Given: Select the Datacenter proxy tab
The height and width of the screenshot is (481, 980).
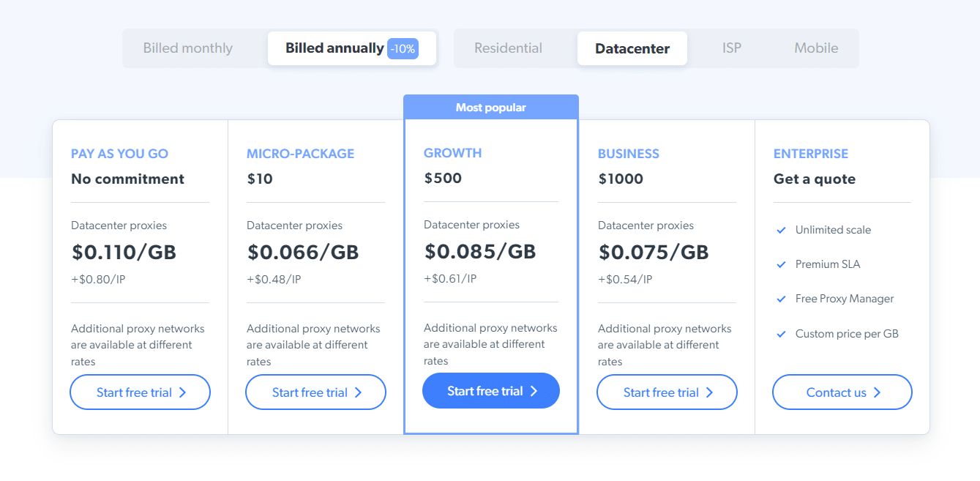Looking at the screenshot, I should pyautogui.click(x=632, y=48).
